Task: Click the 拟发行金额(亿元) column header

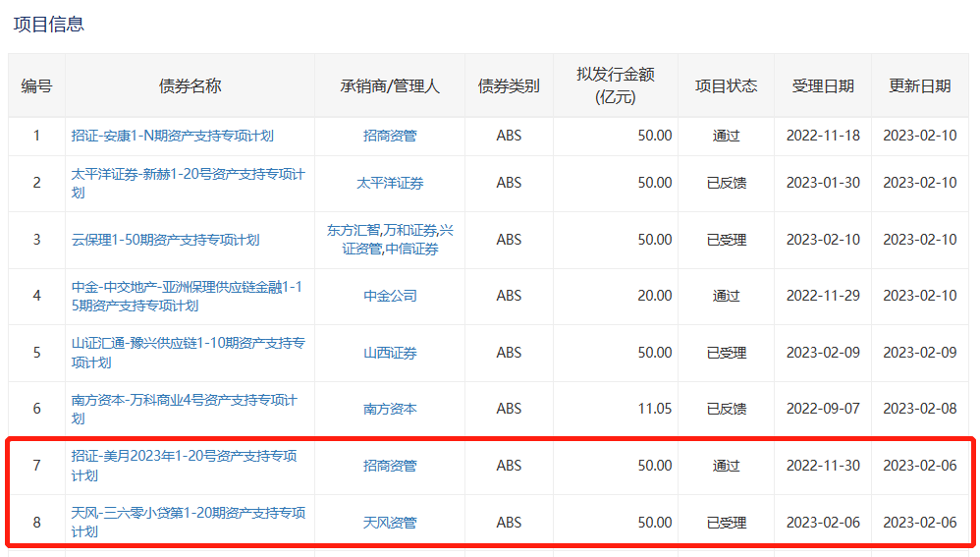Action: (616, 85)
